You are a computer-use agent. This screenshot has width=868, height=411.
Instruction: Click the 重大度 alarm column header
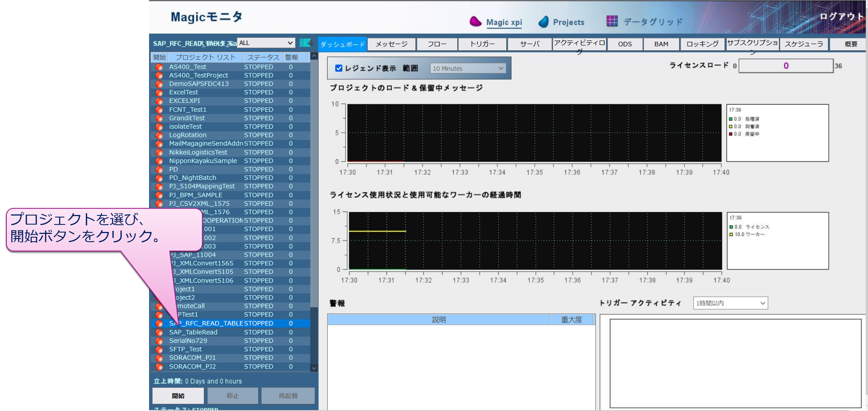pyautogui.click(x=572, y=320)
